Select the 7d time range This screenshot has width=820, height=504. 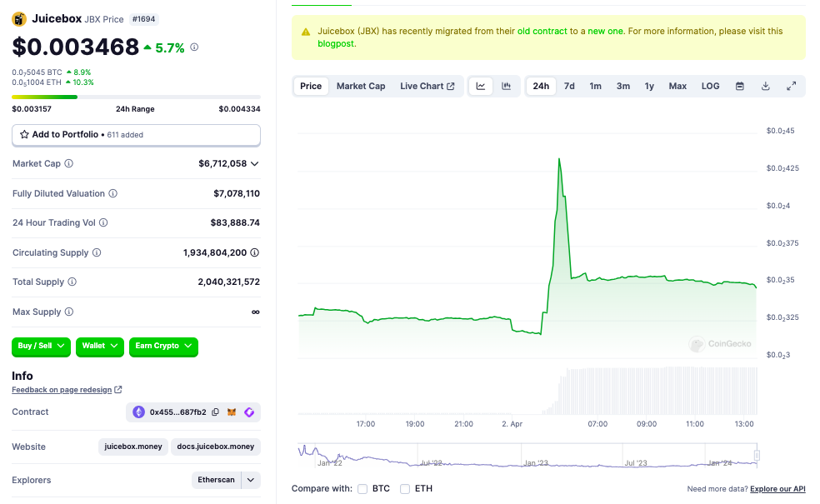tap(569, 86)
